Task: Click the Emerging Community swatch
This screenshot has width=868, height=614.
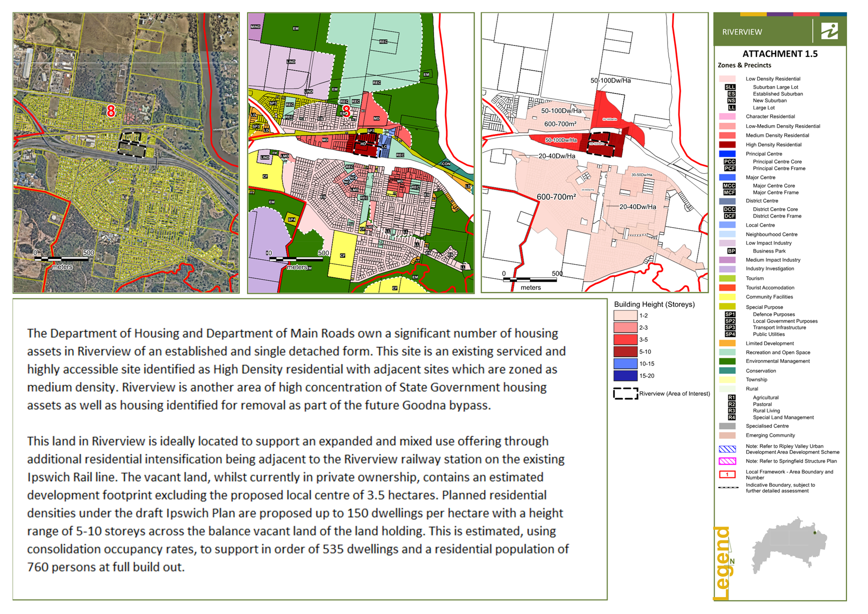Action: (727, 435)
